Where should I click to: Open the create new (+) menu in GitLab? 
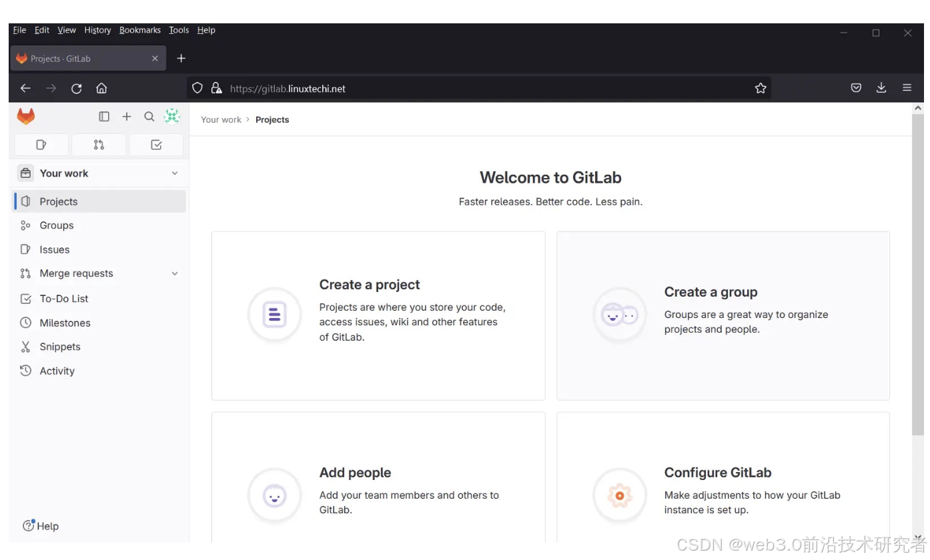click(127, 116)
